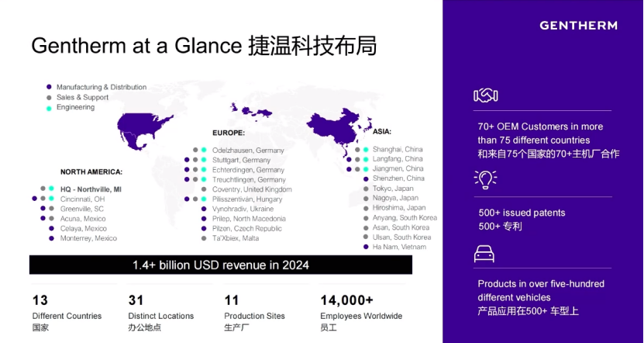644x343 pixels.
Task: Click 'Treuchtlingen, Germany' entry
Action: [249, 180]
